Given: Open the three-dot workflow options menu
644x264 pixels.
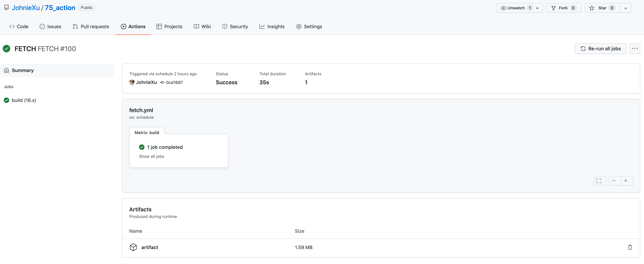Looking at the screenshot, I should click(x=634, y=48).
